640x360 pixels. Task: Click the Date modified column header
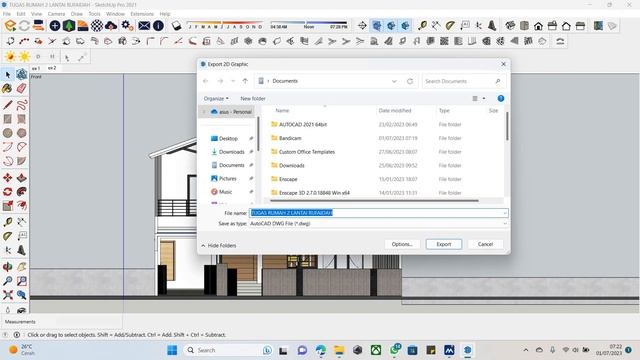[395, 111]
